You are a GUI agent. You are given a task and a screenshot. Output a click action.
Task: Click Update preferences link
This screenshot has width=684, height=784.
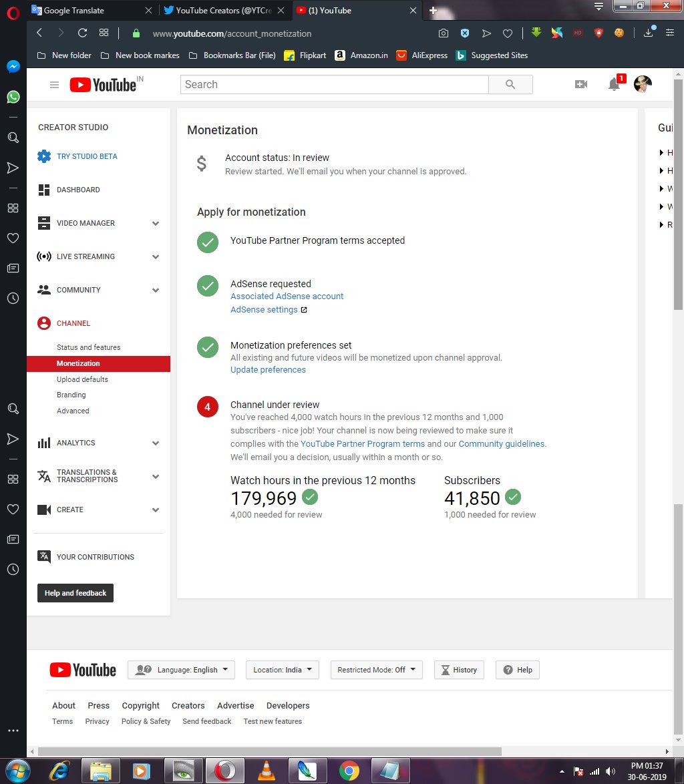point(268,369)
